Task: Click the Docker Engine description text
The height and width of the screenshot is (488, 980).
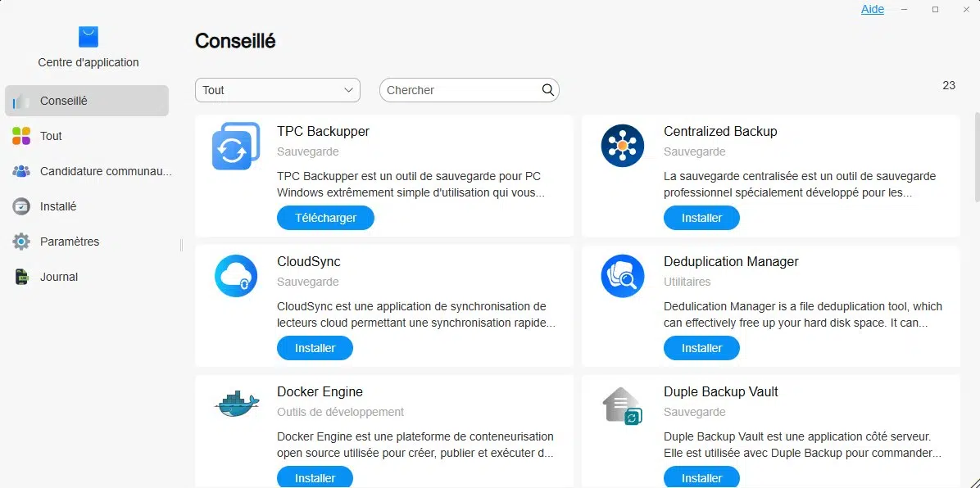Action: [415, 445]
